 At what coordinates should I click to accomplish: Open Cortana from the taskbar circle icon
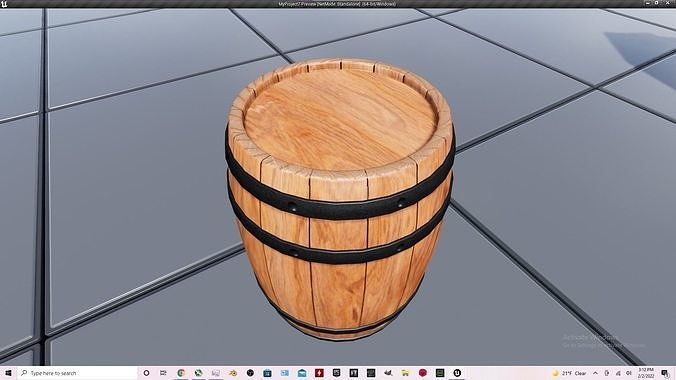(146, 373)
